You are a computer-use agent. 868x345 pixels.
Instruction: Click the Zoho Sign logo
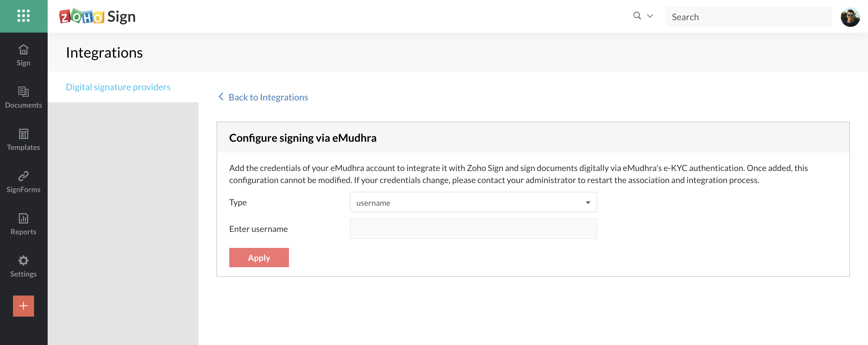click(97, 17)
